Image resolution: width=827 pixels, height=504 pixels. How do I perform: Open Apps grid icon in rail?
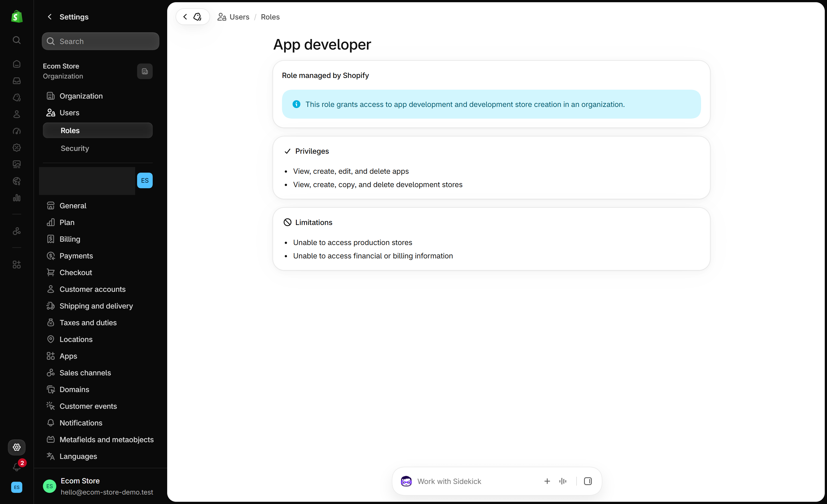[x=17, y=265]
